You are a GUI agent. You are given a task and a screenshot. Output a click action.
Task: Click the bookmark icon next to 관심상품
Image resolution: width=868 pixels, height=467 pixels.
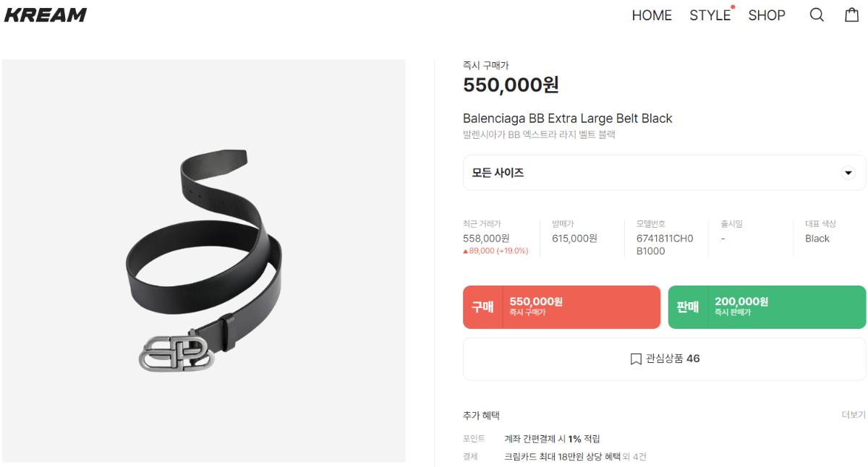[x=636, y=359]
